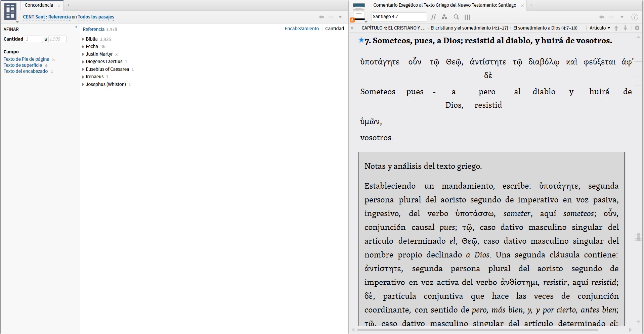The image size is (644, 334).
Task: Filter by Texto de Pie de página
Action: click(27, 59)
